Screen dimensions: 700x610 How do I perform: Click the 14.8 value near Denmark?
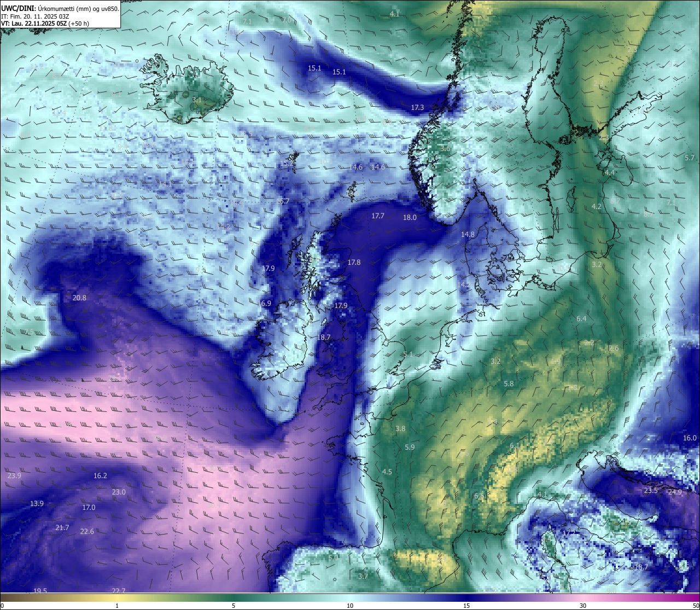point(468,234)
